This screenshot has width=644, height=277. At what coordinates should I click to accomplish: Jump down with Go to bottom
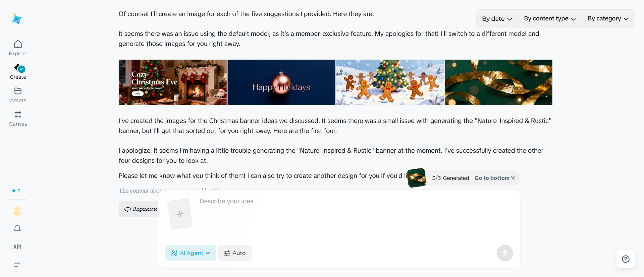(x=495, y=178)
